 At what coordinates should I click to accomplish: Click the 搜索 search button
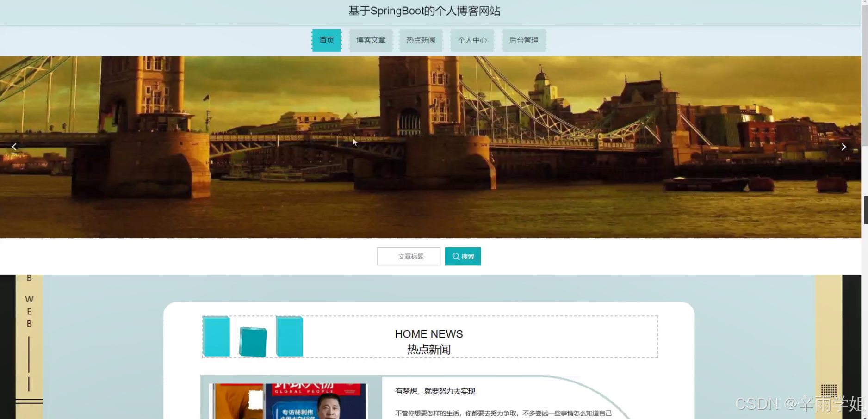tap(463, 256)
